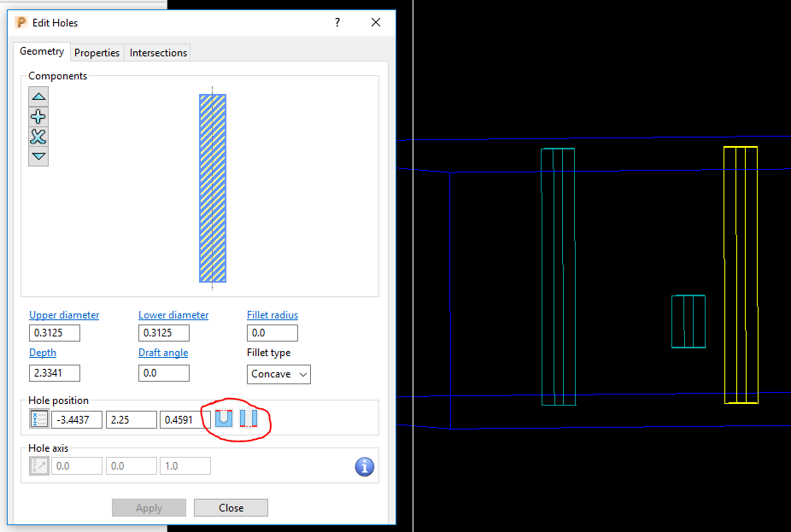Click the Draft angle link
The image size is (791, 532).
(x=163, y=353)
